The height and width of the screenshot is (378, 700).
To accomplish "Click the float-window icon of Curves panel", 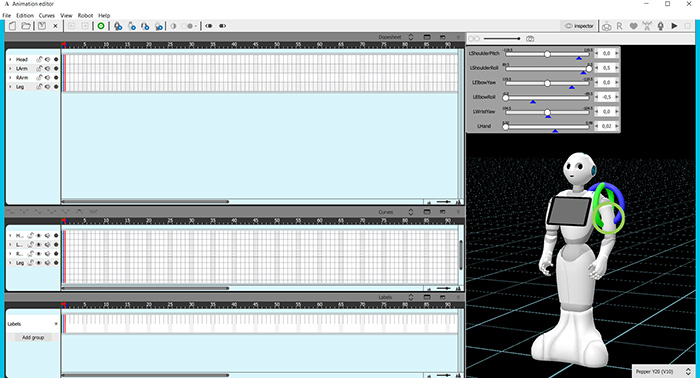I will click(x=442, y=212).
